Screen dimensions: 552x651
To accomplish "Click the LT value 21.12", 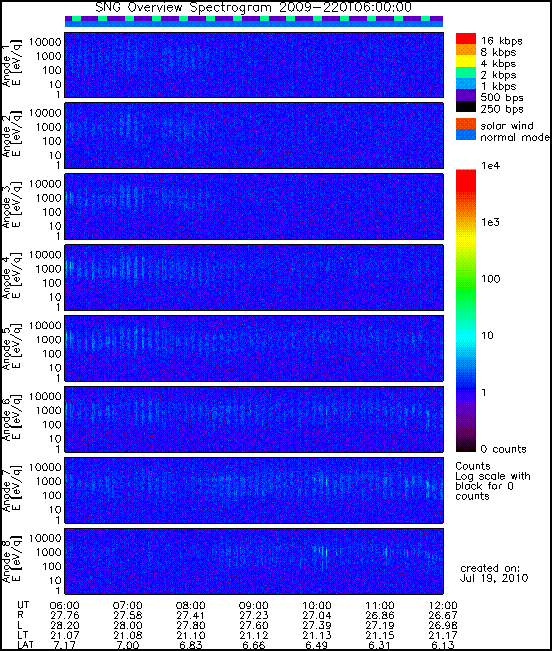I will (x=254, y=635).
